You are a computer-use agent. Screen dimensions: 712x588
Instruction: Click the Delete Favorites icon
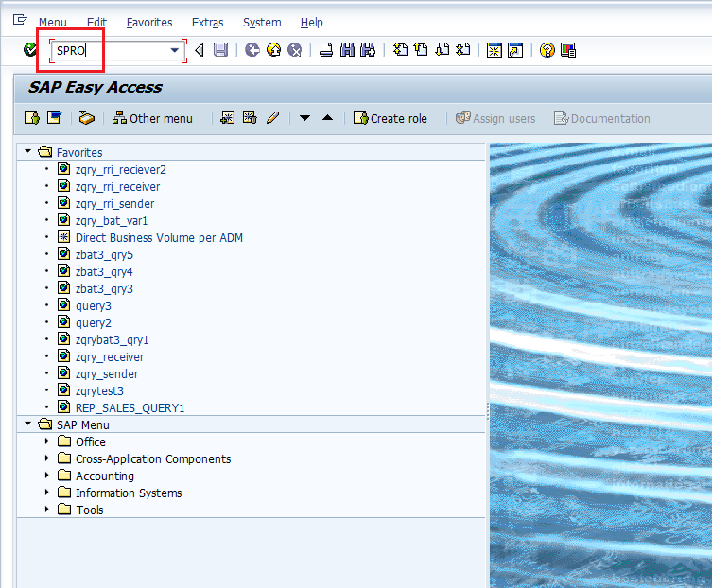[x=250, y=118]
